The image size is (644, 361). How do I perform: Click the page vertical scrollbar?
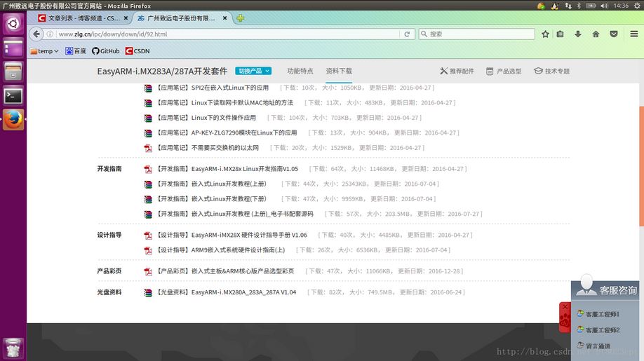(x=641, y=165)
